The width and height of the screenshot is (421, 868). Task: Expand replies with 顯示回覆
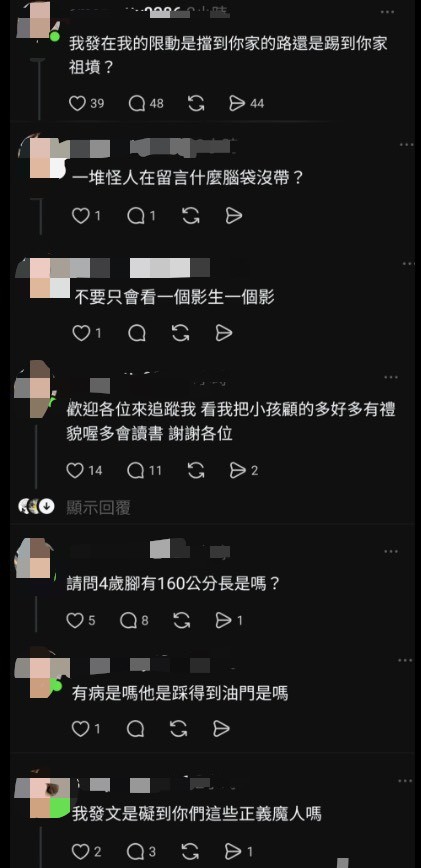[x=98, y=507]
